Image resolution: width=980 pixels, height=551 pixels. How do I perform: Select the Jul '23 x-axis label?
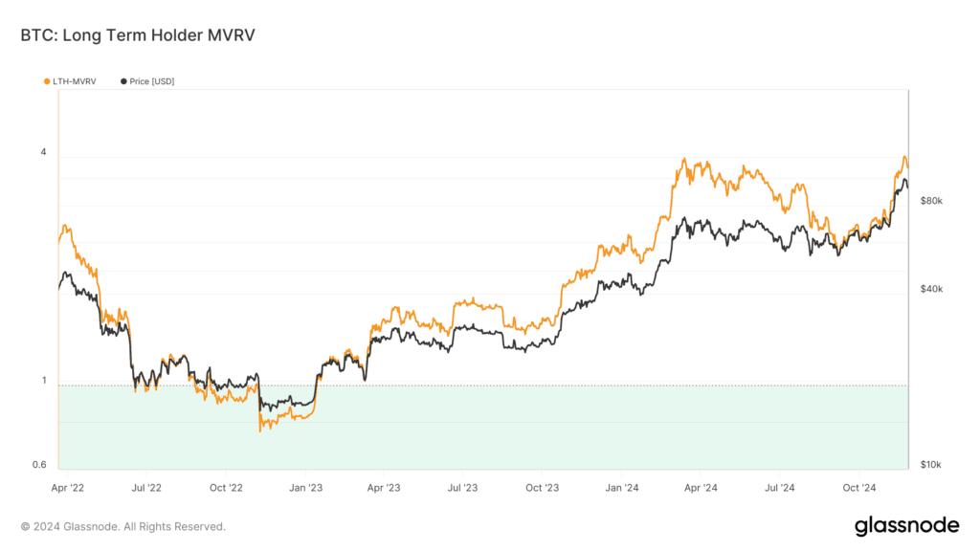(x=462, y=488)
